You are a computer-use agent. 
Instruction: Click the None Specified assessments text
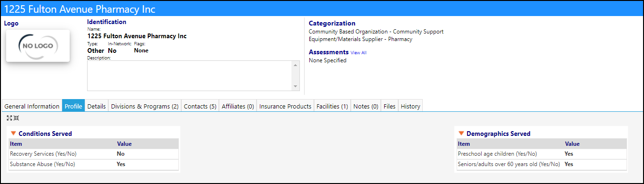pyautogui.click(x=328, y=60)
